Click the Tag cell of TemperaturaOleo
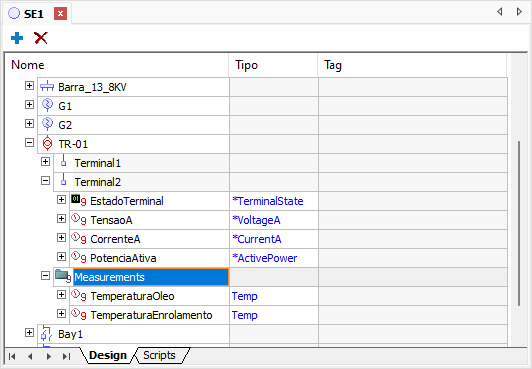Viewport: 532px width, 369px height. tap(413, 296)
